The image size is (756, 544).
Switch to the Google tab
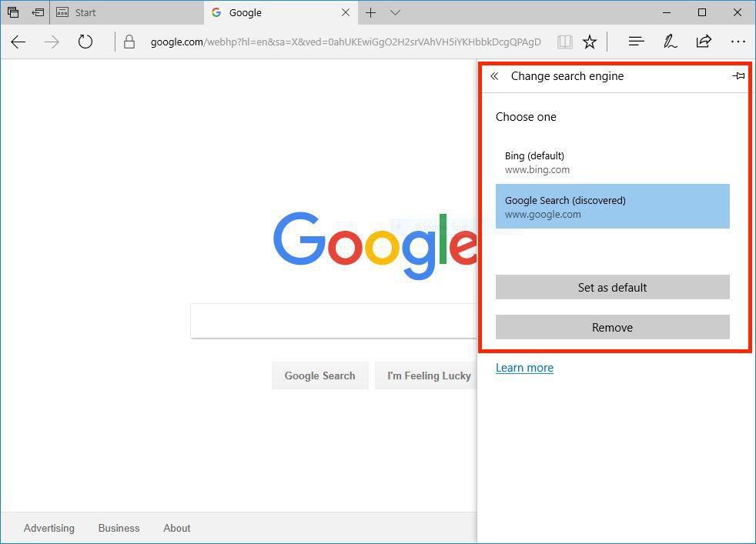point(280,12)
